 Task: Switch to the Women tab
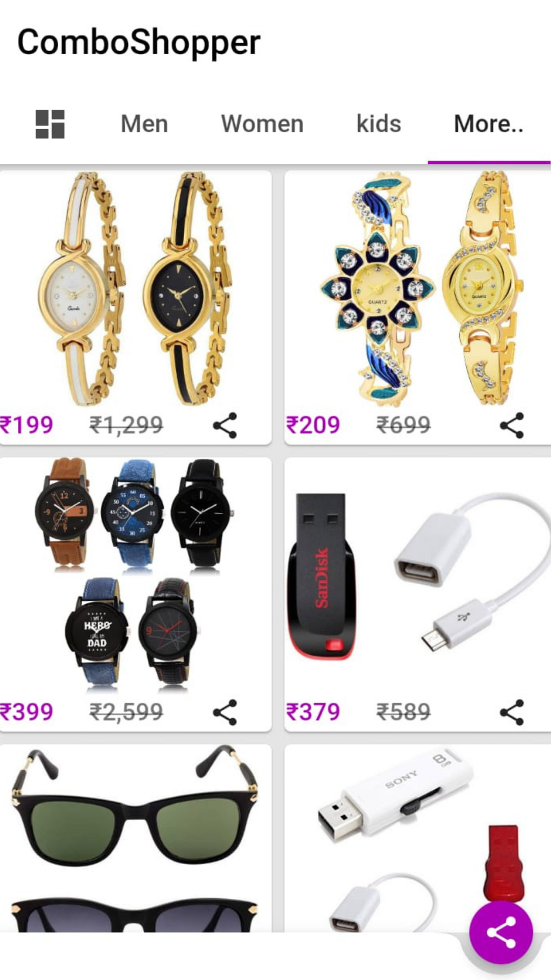(x=262, y=124)
